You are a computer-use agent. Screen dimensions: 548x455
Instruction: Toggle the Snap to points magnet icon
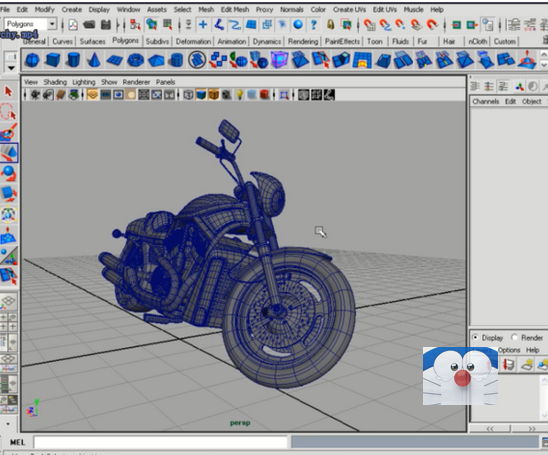401,24
